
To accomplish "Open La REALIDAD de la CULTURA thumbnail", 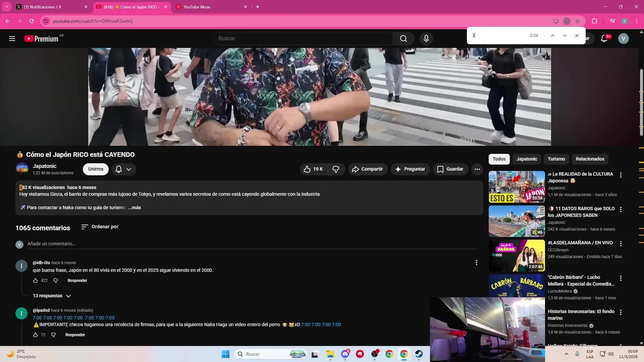I will [517, 187].
